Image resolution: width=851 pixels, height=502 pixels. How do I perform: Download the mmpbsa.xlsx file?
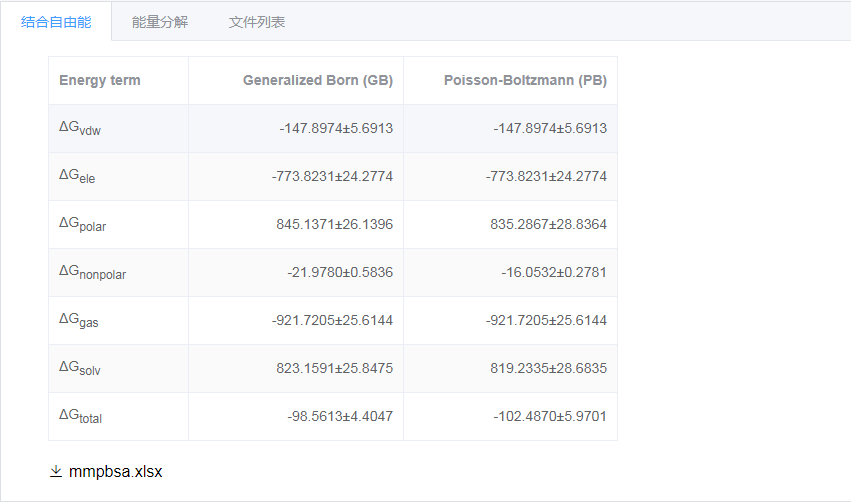coord(115,471)
